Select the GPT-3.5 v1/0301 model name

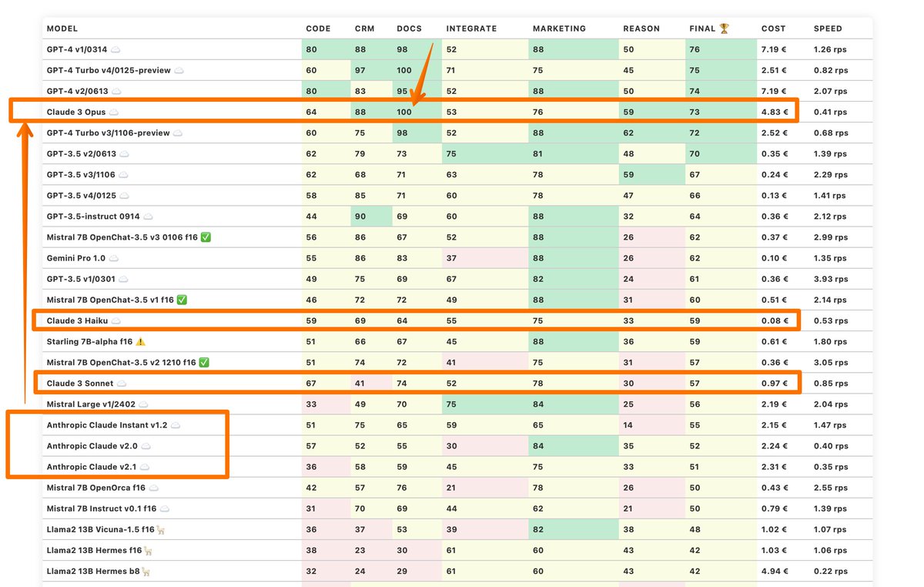pos(81,279)
